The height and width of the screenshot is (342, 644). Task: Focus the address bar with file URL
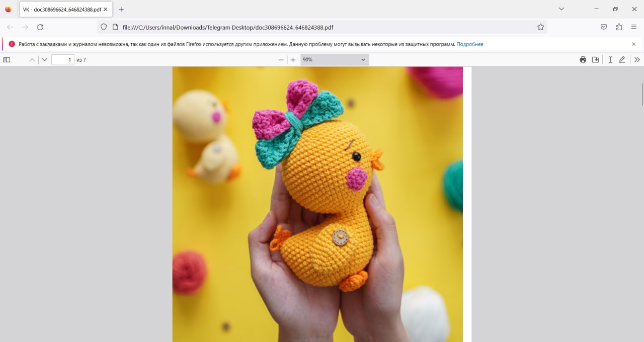(x=322, y=27)
